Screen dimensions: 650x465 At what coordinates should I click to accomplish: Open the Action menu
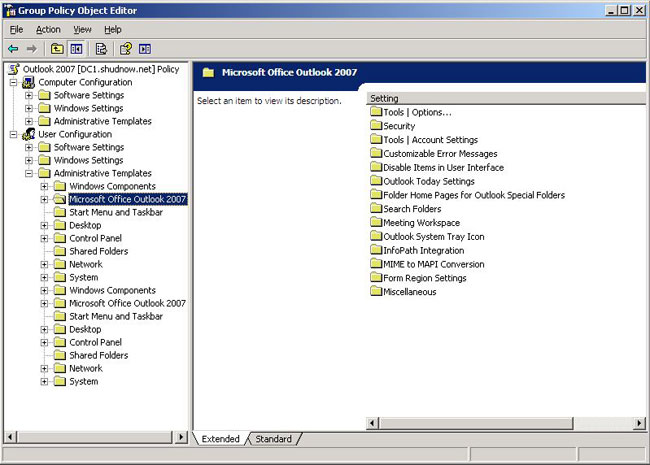click(48, 30)
